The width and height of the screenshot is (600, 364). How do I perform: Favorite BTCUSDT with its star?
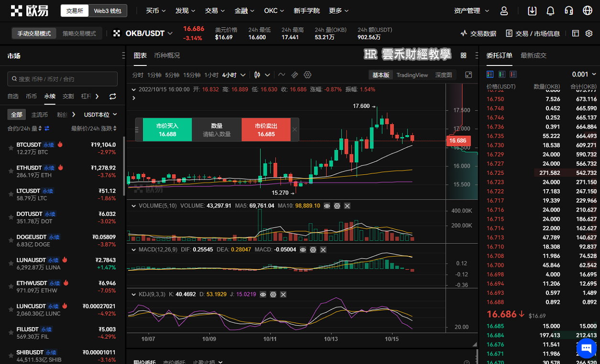point(11,148)
